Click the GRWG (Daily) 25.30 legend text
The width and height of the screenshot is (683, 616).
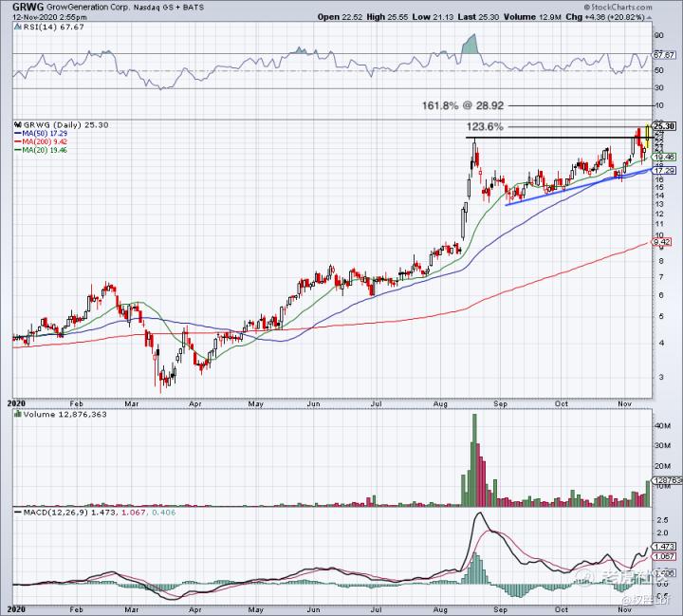65,124
